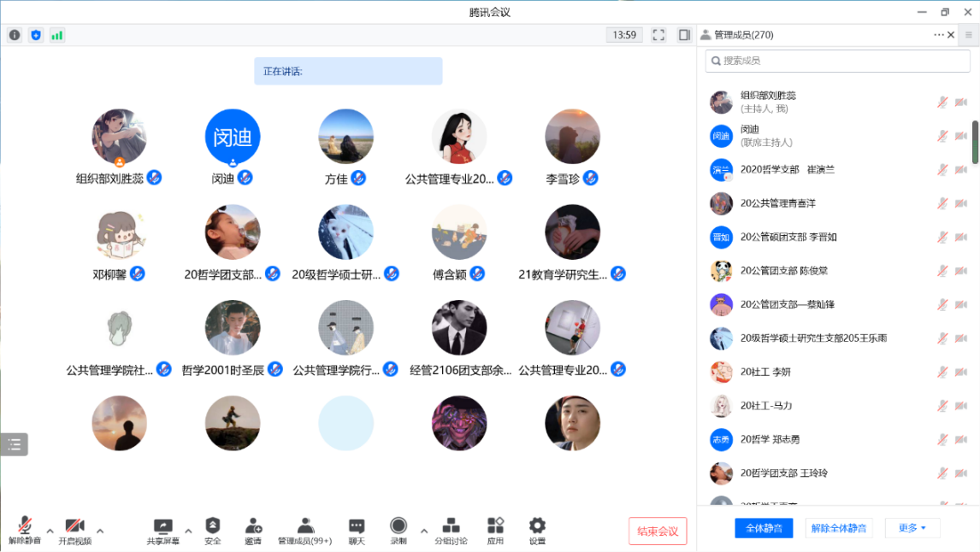Click the member list vertical scrollbar

click(975, 142)
